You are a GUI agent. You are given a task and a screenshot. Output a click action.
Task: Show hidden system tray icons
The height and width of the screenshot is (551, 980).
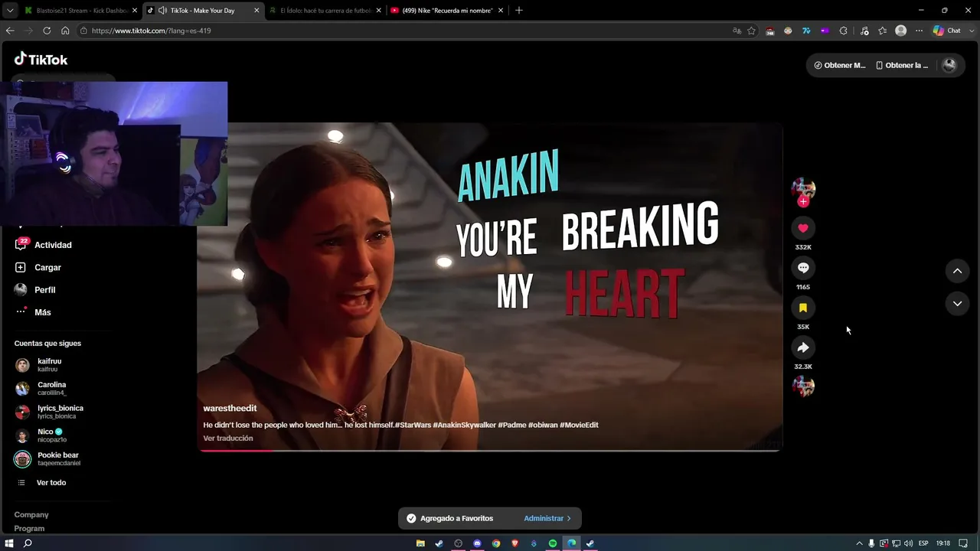pyautogui.click(x=859, y=543)
